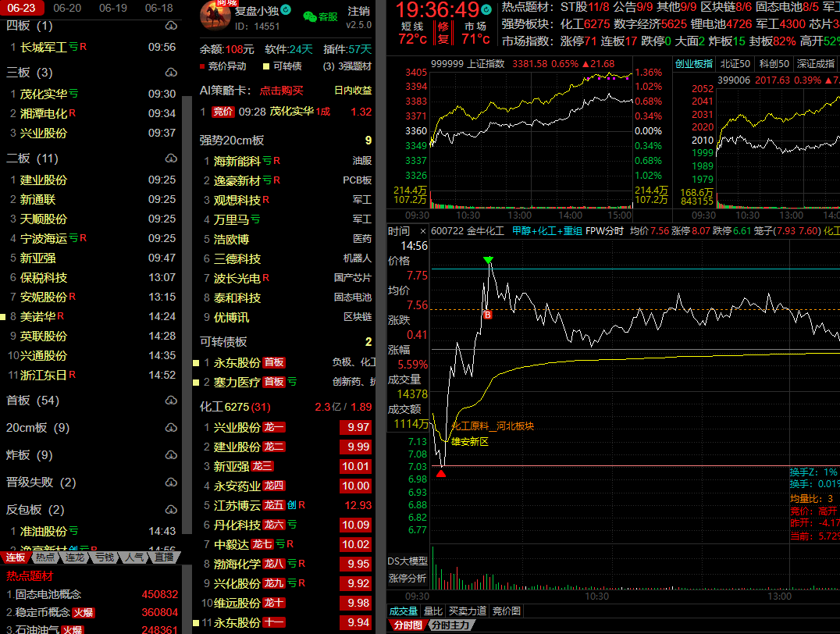Click the DS大模型 button
Viewport: 840px width, 634px height.
click(x=408, y=561)
